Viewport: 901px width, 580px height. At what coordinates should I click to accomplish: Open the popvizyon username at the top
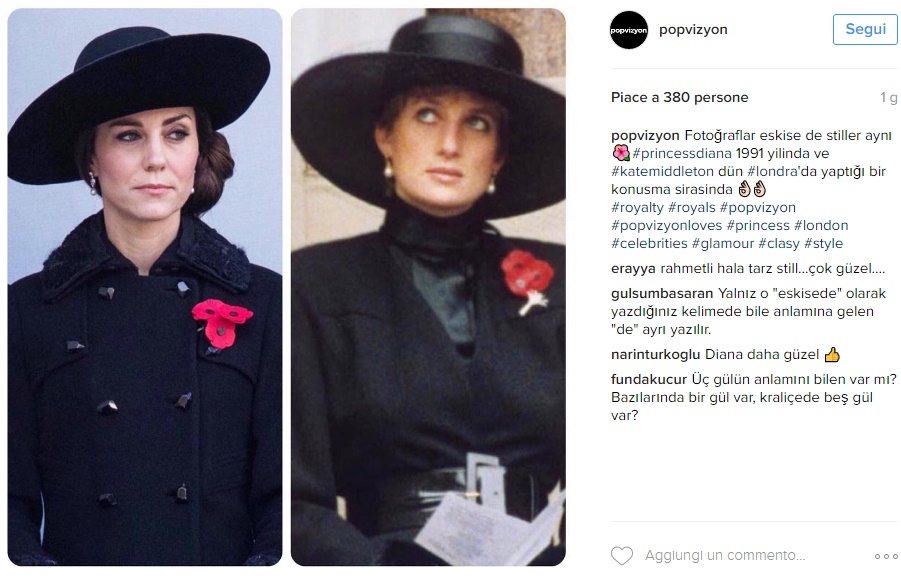tap(693, 29)
